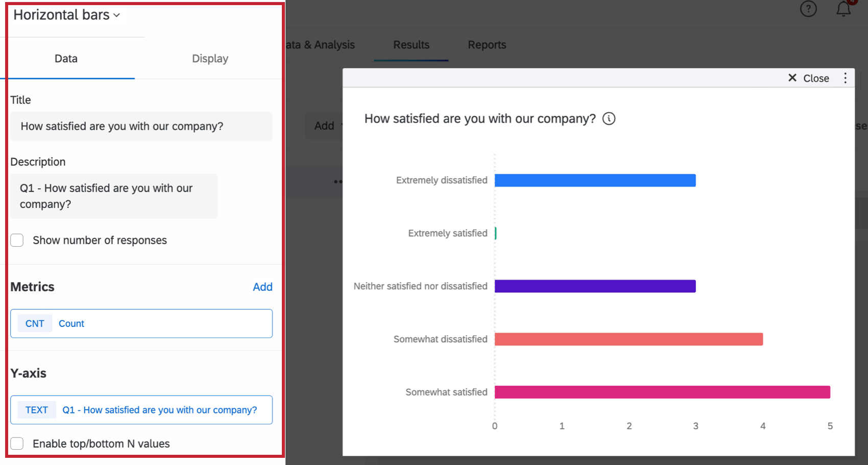Edit the Description text field

coord(113,196)
